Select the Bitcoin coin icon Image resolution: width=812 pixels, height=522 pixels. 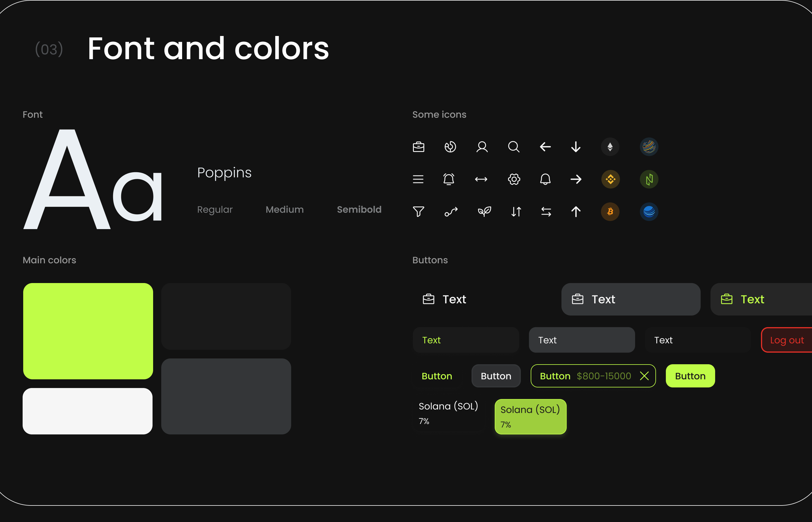(x=610, y=211)
